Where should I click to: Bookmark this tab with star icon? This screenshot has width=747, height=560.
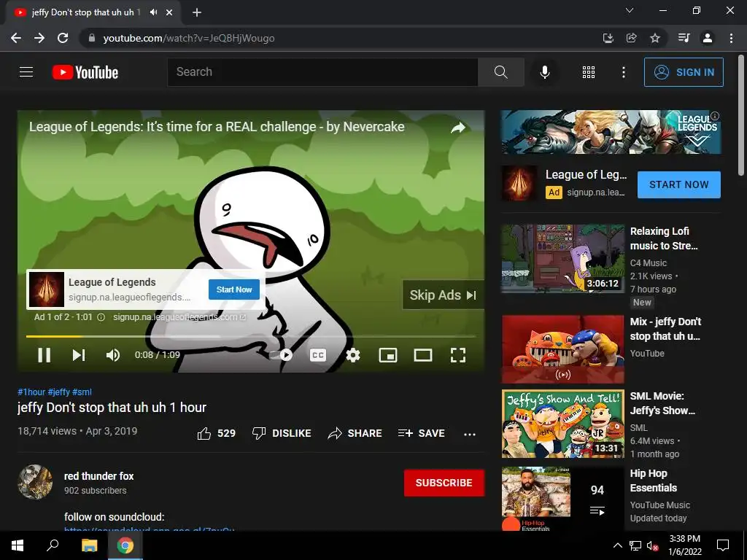coord(655,38)
